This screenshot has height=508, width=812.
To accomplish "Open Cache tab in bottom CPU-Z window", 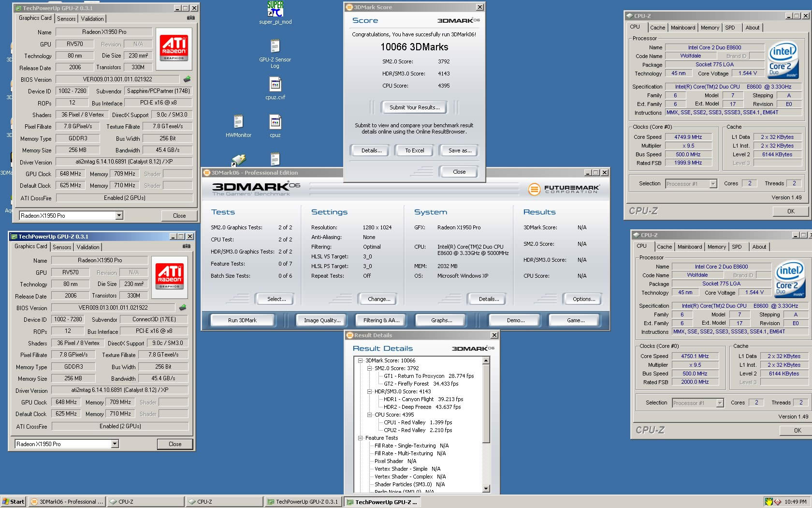I will 664,247.
